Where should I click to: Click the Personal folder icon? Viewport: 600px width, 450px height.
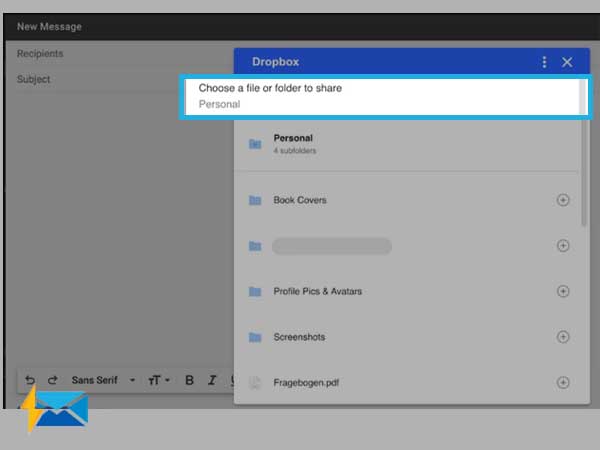255,144
